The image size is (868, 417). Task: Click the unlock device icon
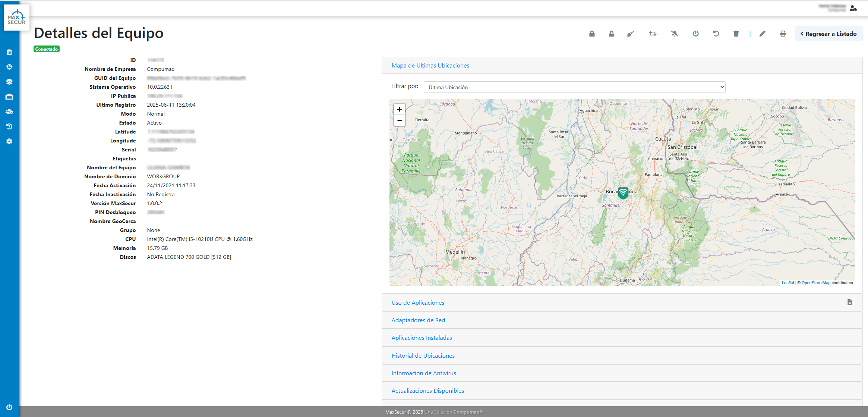click(612, 34)
